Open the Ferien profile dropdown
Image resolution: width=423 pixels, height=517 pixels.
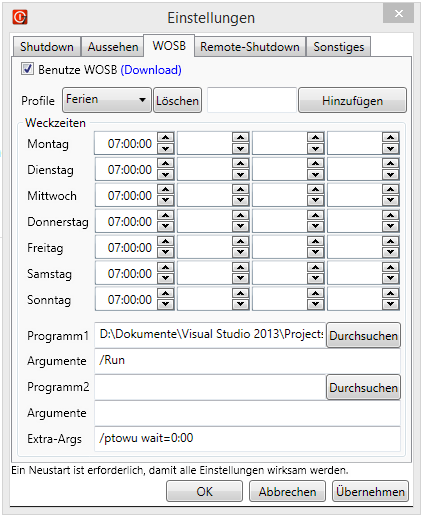[107, 100]
